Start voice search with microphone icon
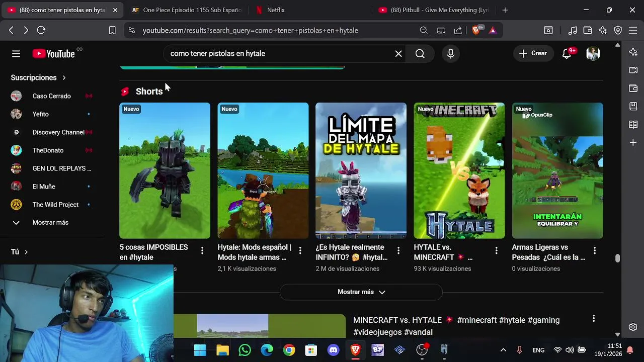644x362 pixels. [451, 54]
